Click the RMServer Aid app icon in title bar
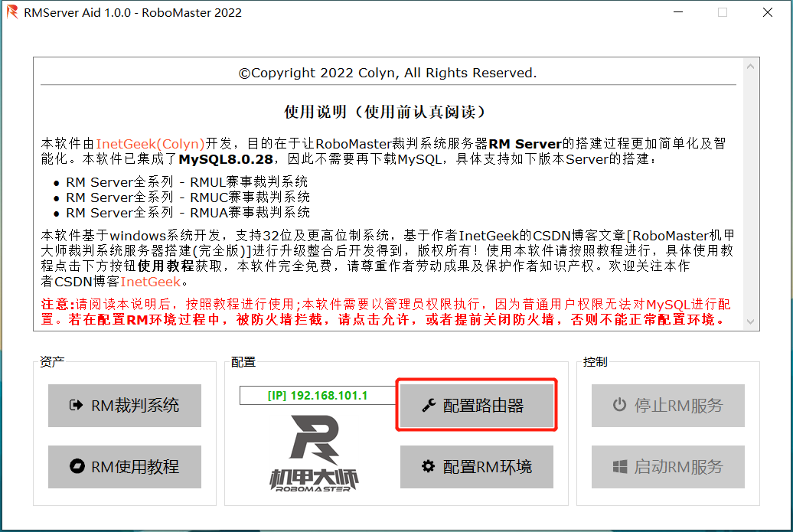The height and width of the screenshot is (532, 793). (x=12, y=12)
